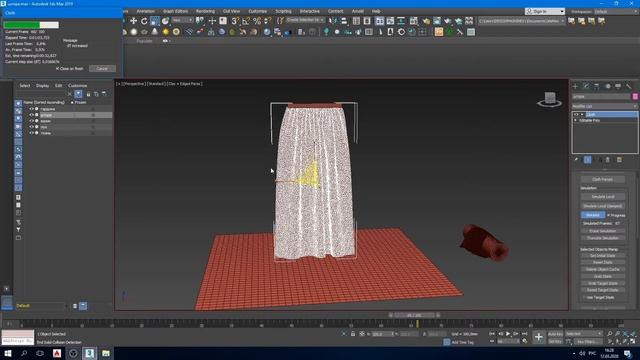640x360 pixels.
Task: Click the Lock icon in Scene Explorer toolbar
Action: coord(88,94)
